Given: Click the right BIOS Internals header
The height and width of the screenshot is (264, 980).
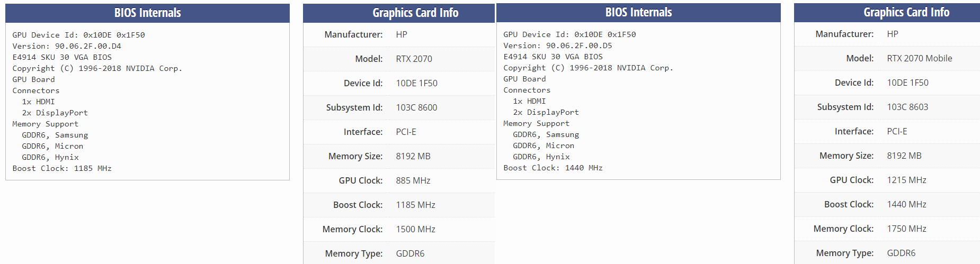Looking at the screenshot, I should (x=638, y=13).
